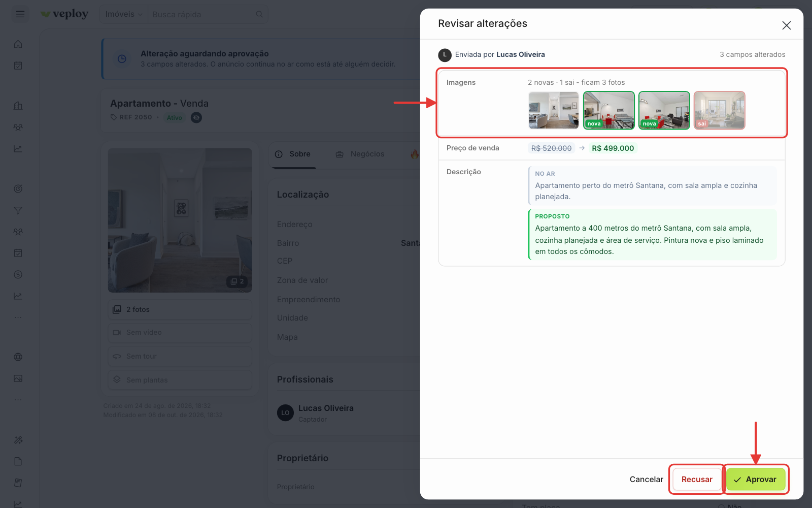
Task: Click the old price R$ 520.000
Action: point(551,148)
